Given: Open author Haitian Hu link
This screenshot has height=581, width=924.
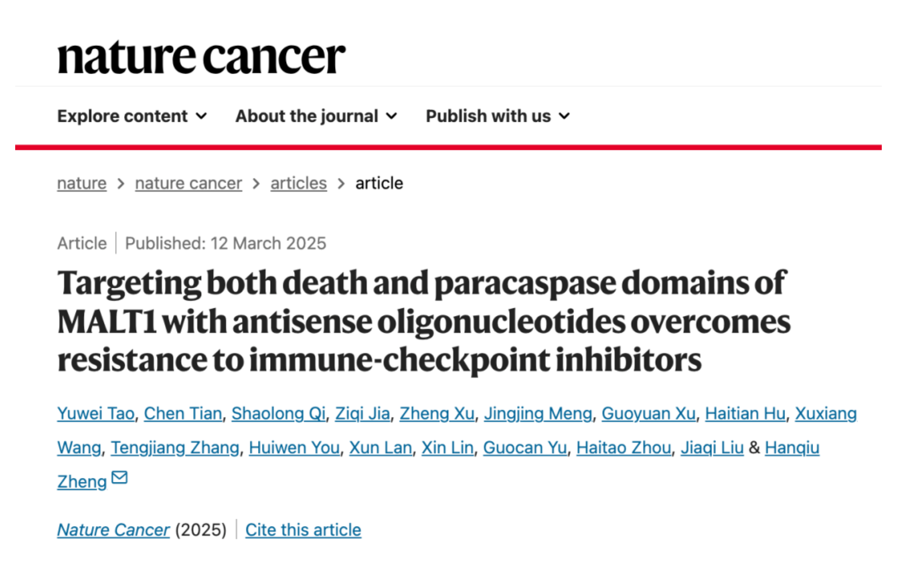Looking at the screenshot, I should (745, 414).
